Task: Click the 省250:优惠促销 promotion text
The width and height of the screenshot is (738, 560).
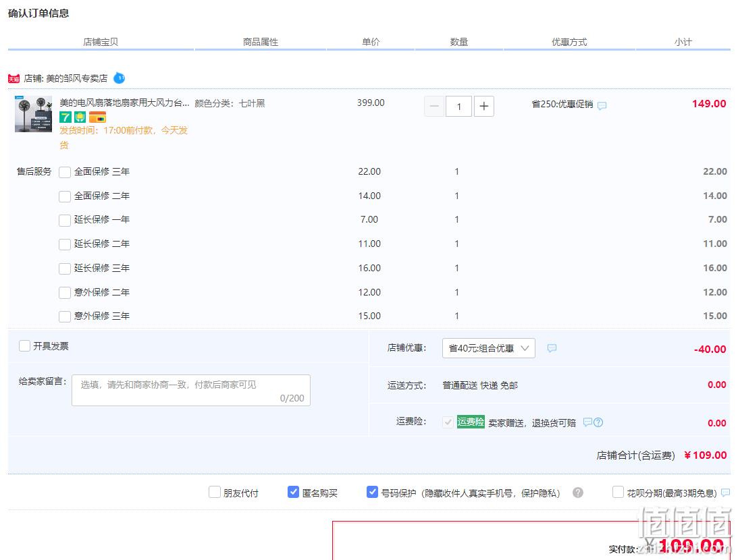Action: 562,104
